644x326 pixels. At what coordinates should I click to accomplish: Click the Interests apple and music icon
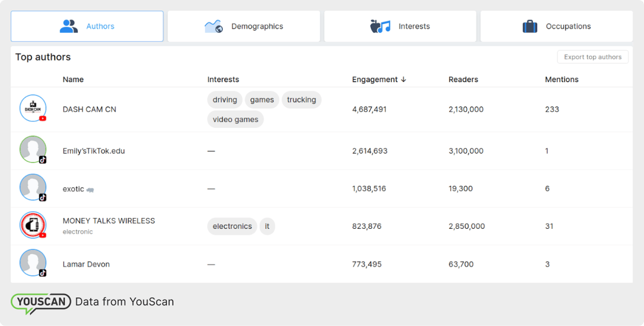point(380,26)
